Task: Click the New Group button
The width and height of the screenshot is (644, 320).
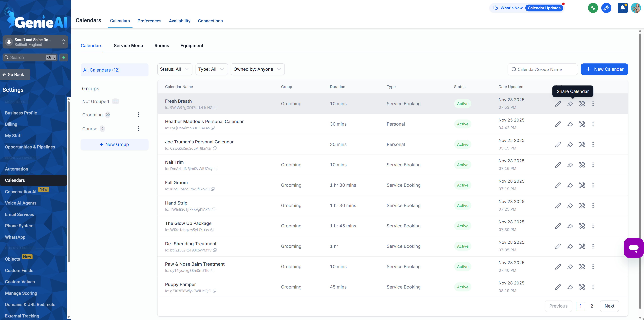Action: coord(114,144)
